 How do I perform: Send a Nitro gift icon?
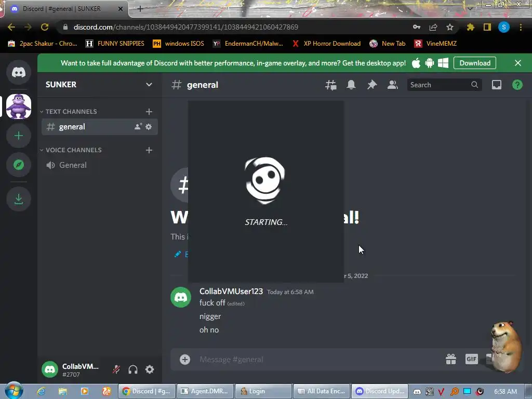click(451, 359)
